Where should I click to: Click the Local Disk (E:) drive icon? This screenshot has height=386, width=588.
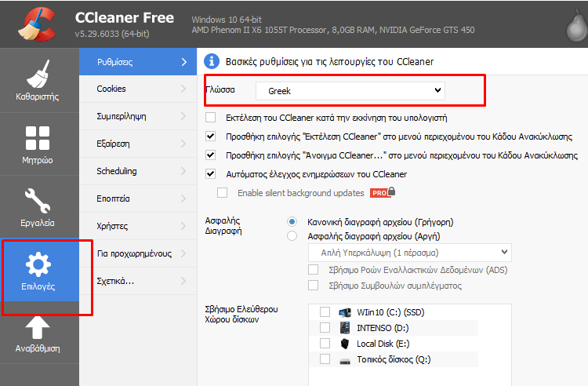pyautogui.click(x=345, y=343)
